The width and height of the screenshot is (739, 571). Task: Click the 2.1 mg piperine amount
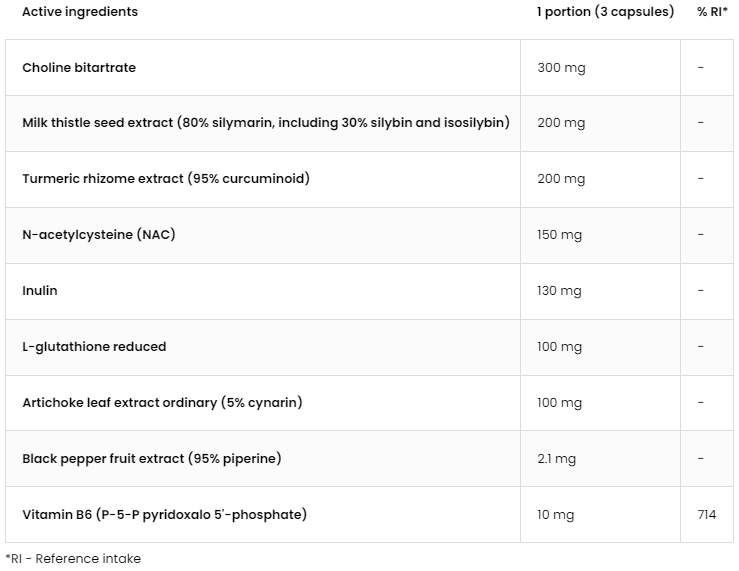tap(557, 459)
